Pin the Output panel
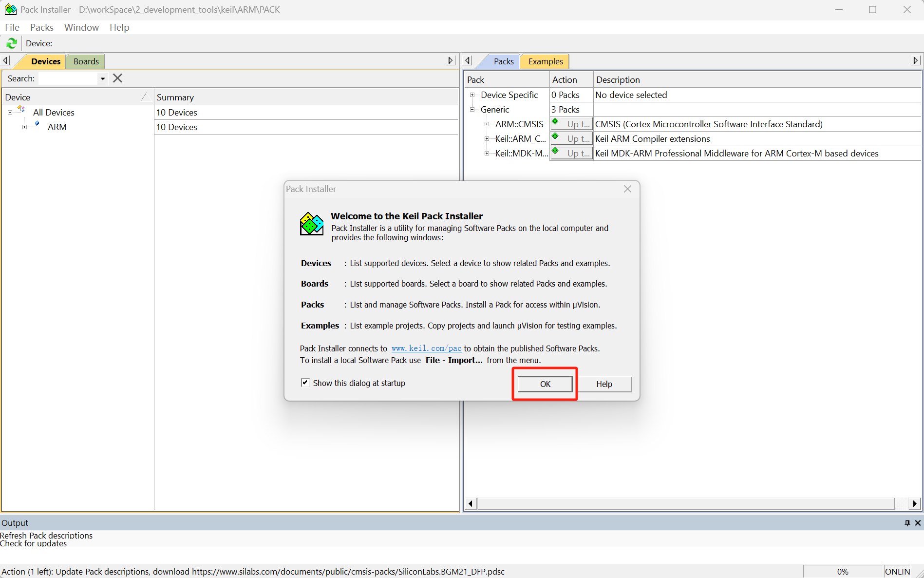924x578 pixels. pyautogui.click(x=907, y=523)
